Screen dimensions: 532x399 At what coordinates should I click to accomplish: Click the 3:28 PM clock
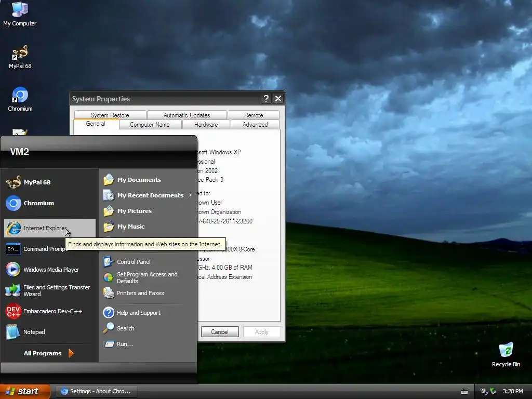click(x=513, y=391)
